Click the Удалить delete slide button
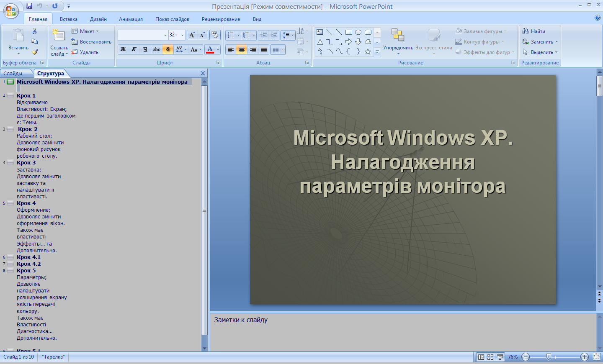 pyautogui.click(x=85, y=52)
